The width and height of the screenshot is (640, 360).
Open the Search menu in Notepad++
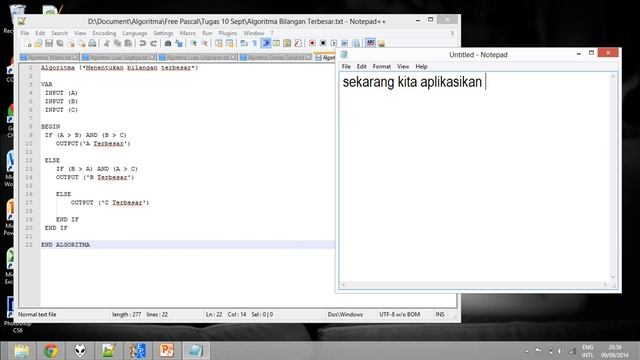59,33
